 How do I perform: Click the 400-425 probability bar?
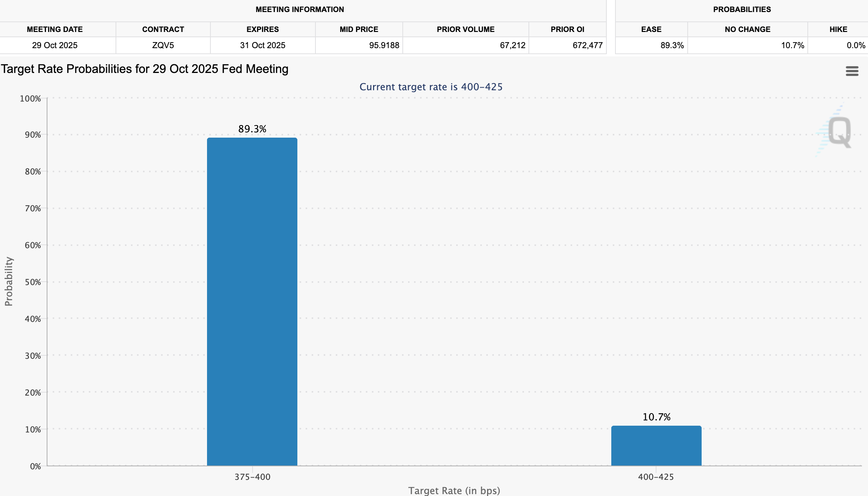656,445
